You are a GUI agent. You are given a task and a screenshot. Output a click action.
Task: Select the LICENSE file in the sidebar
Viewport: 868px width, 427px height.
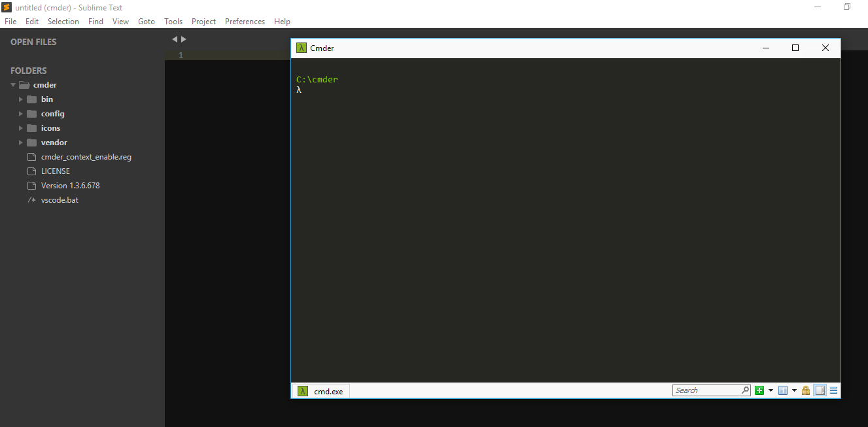point(54,171)
